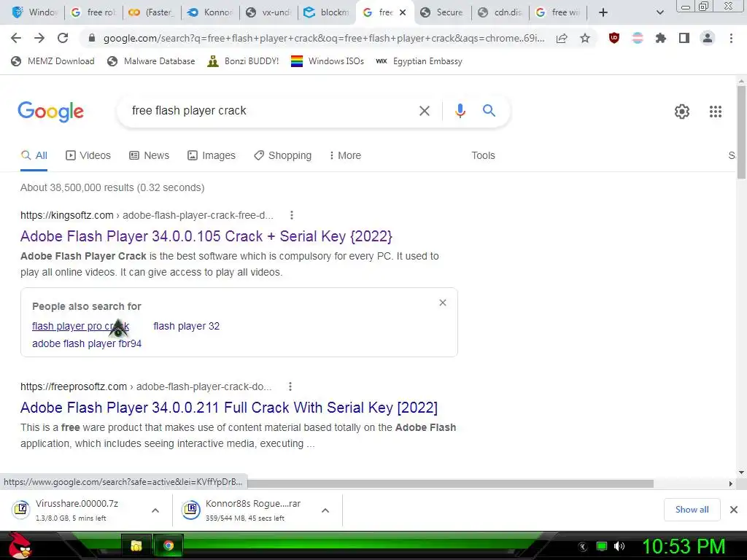Close the active Google search tab
Image resolution: width=747 pixels, height=560 pixels.
(x=403, y=12)
